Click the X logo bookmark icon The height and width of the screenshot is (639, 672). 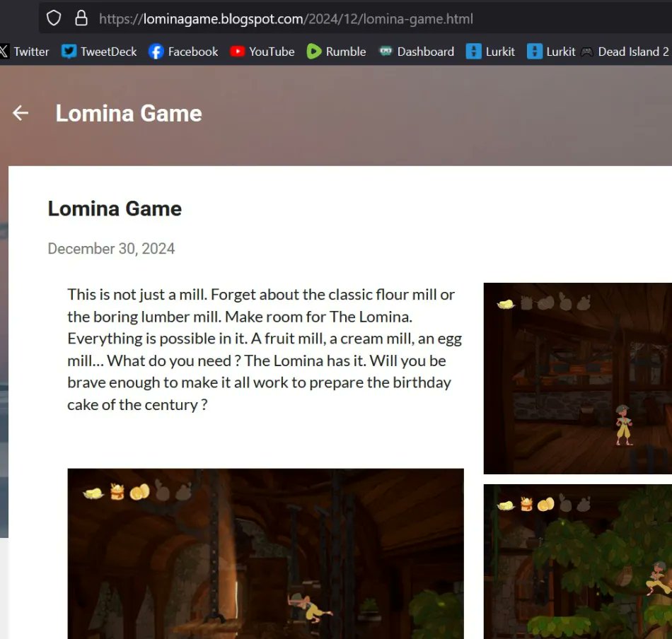click(4, 52)
